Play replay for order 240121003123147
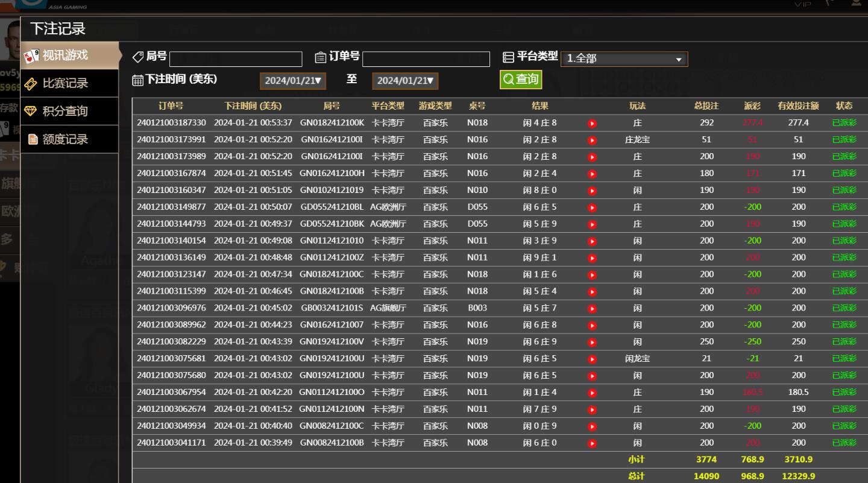Screen dimensions: 868x483 pos(592,275)
